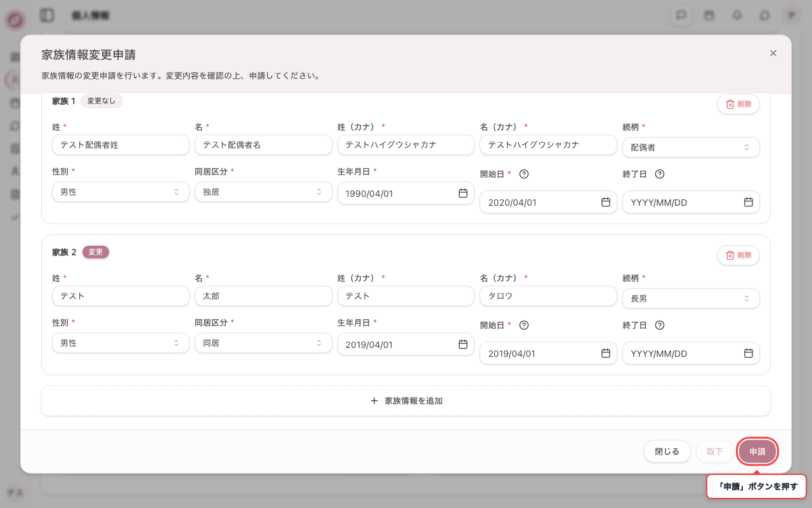Click the 家族 2 終了日 date field
Viewport: 812px width, 508px height.
click(x=691, y=353)
